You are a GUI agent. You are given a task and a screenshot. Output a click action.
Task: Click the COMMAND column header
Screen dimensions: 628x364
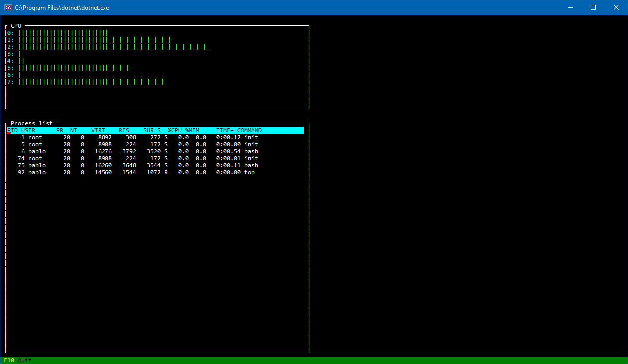click(x=249, y=130)
